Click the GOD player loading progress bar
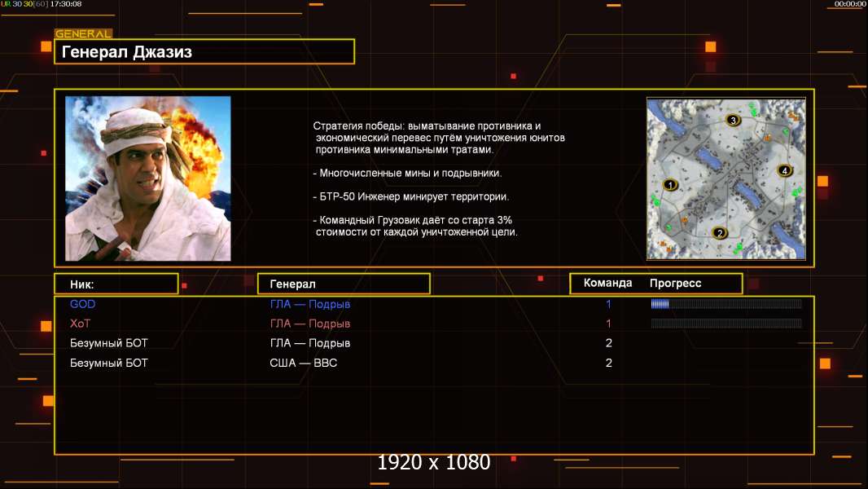 (x=726, y=303)
